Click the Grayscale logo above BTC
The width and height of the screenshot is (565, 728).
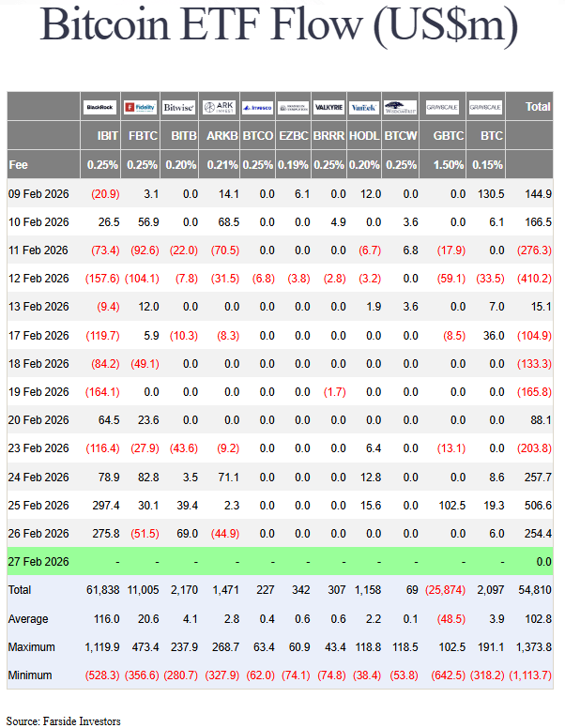click(485, 107)
